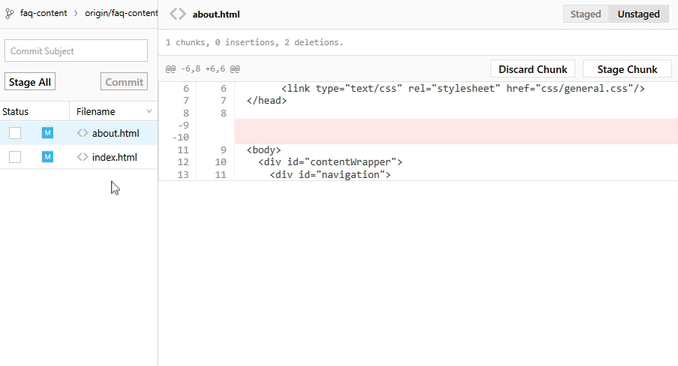Switch to the Staged tab
The width and height of the screenshot is (678, 366).
585,14
